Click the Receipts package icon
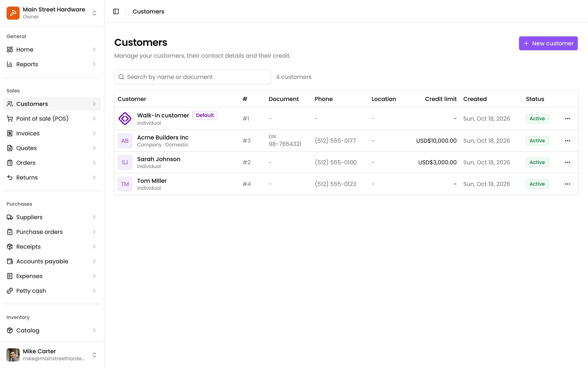588x368 pixels. [10, 247]
